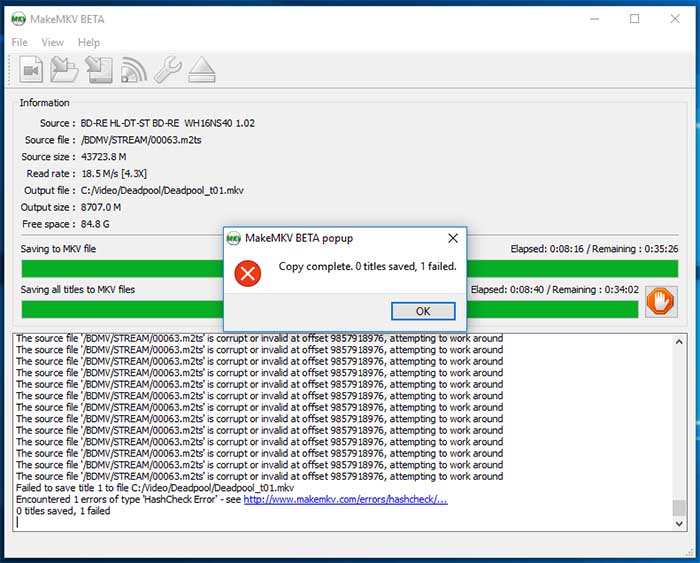Maximize the MakeMKV BETA window
The width and height of the screenshot is (700, 563).
pyautogui.click(x=634, y=19)
